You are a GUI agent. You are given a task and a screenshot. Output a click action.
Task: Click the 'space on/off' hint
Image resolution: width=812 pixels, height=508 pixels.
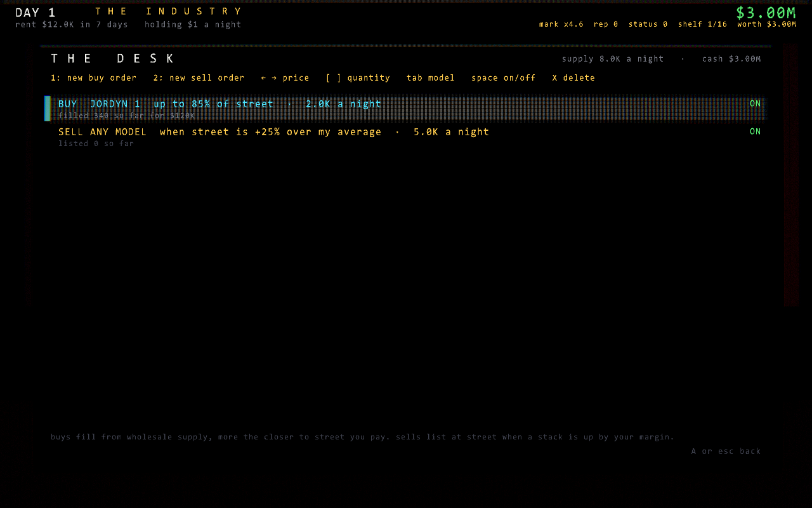pyautogui.click(x=503, y=77)
